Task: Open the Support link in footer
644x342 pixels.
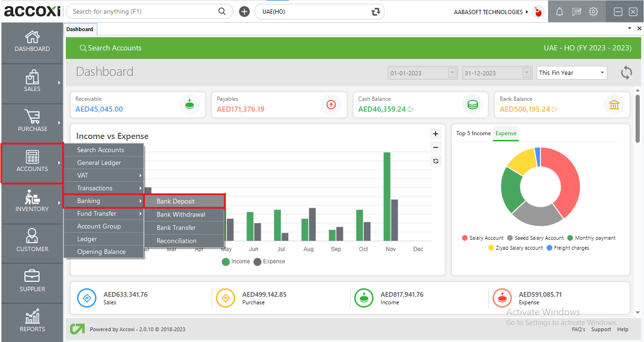Action: 601,329
